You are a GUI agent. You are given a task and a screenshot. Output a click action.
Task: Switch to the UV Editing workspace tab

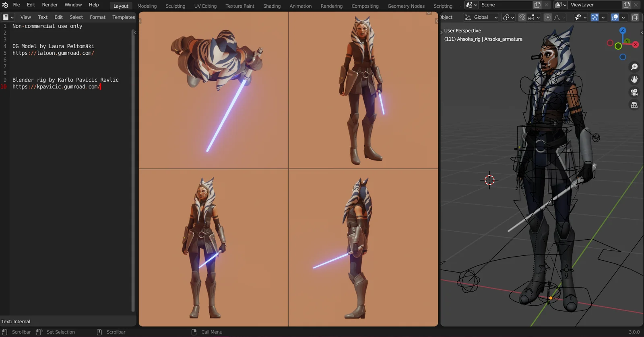tap(205, 6)
